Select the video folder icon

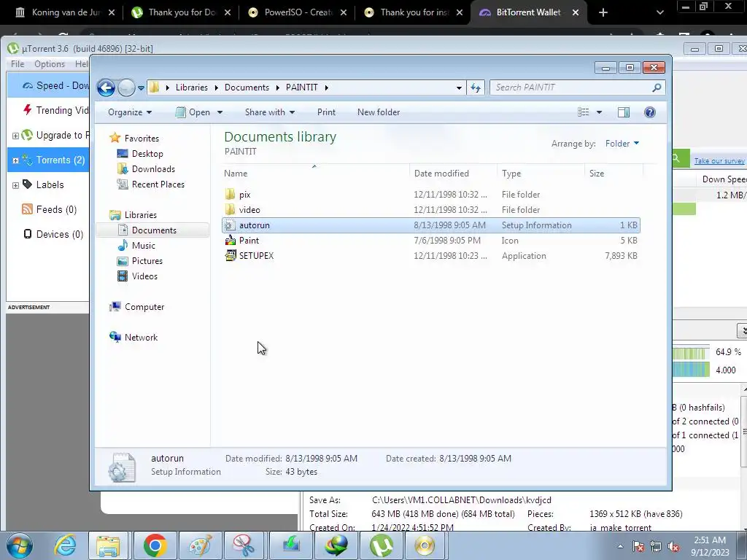tap(231, 209)
